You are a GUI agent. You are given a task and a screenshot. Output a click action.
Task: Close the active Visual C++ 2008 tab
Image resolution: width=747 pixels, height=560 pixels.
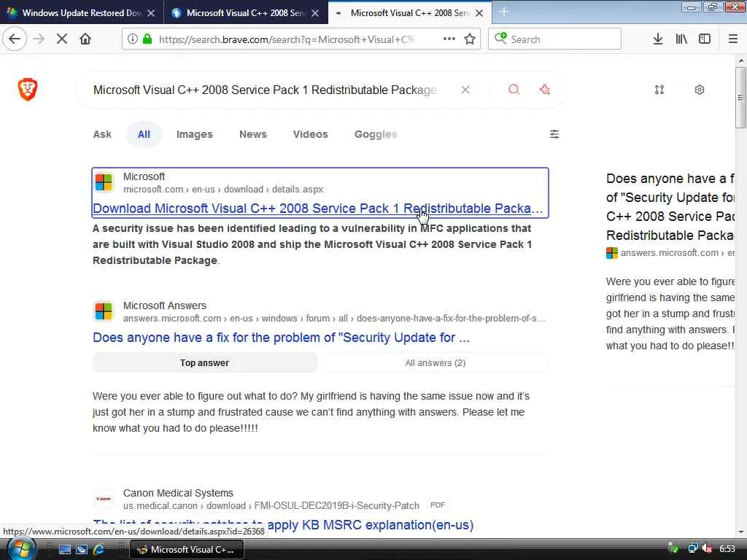[x=479, y=13]
